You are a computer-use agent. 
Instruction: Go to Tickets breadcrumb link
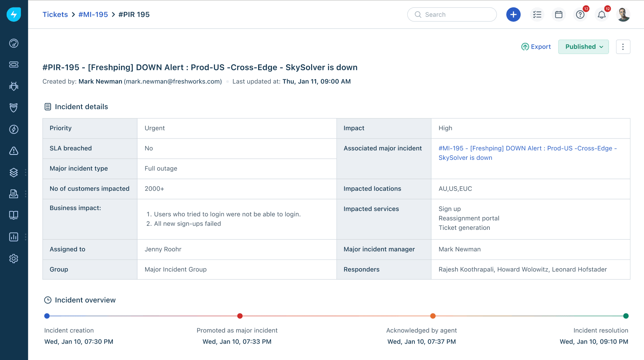[x=55, y=14]
